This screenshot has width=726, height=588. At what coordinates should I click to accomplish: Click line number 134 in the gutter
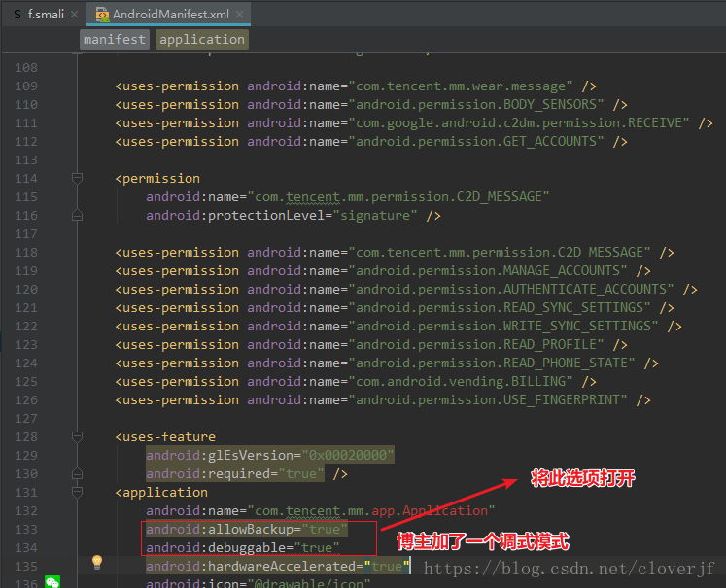pyautogui.click(x=26, y=548)
